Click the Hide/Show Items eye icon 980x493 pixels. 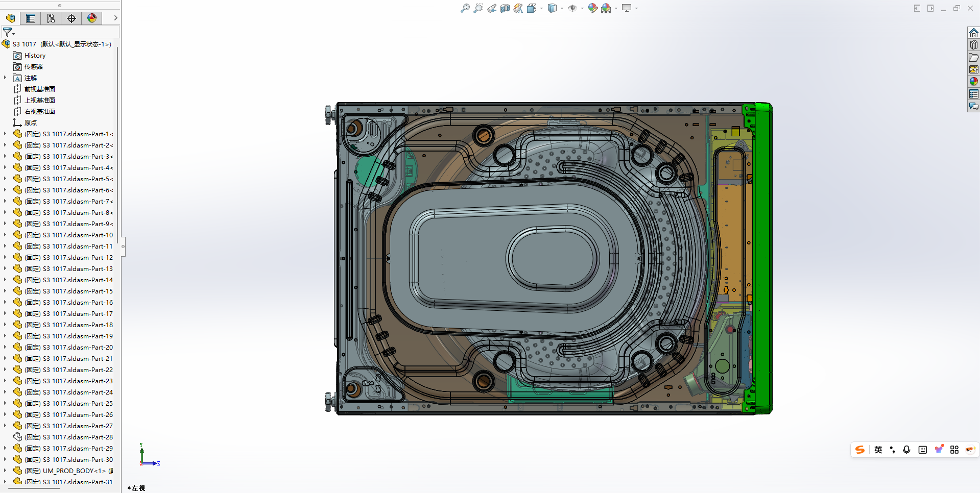point(572,8)
